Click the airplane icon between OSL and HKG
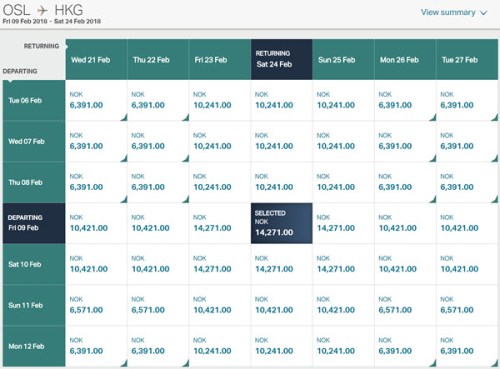 point(43,10)
